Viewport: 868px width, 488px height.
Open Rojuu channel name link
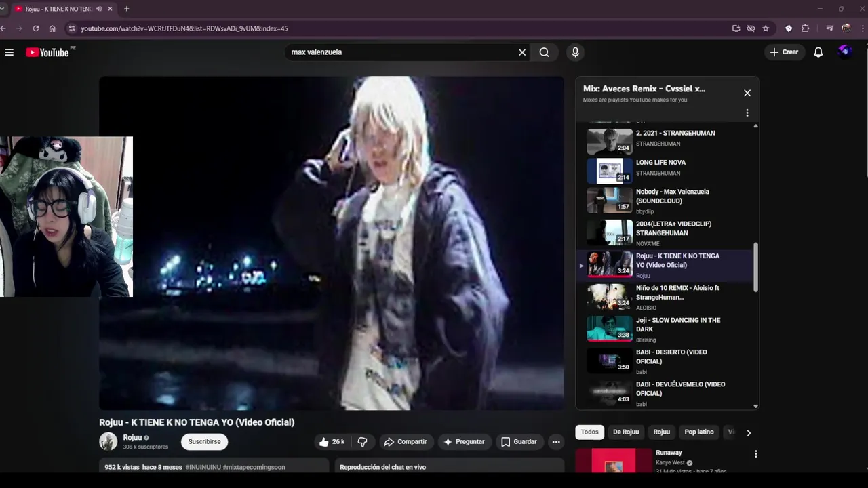point(132,438)
